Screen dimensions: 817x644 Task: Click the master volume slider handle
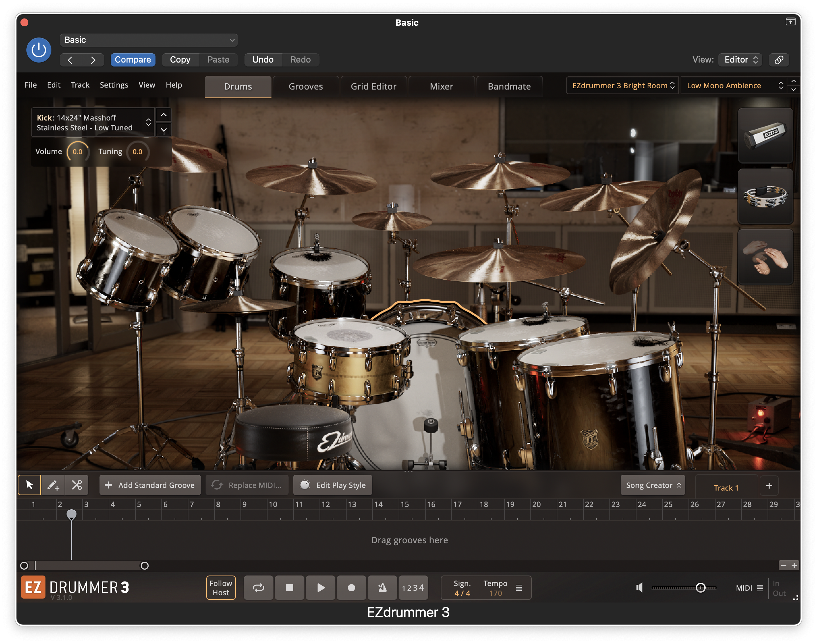tap(700, 587)
